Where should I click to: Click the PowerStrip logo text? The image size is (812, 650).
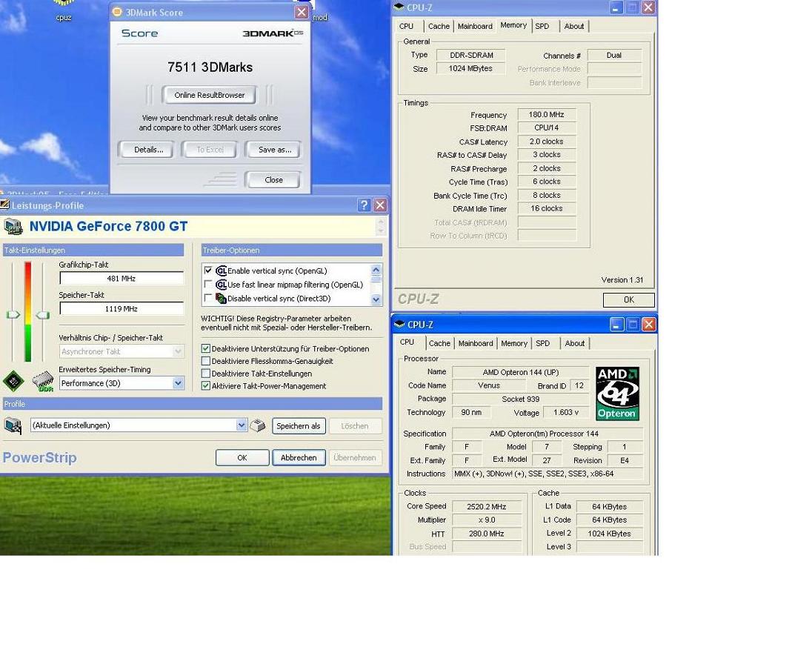pos(40,458)
